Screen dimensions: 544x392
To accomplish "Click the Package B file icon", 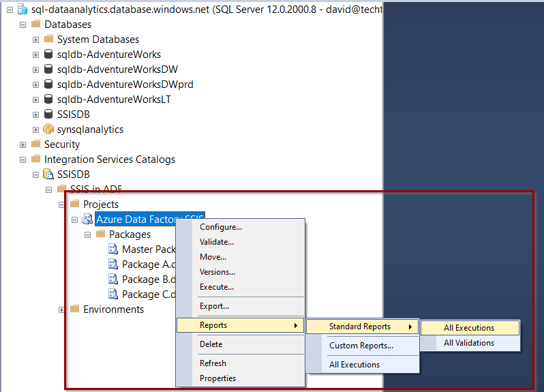I will click(x=113, y=279).
